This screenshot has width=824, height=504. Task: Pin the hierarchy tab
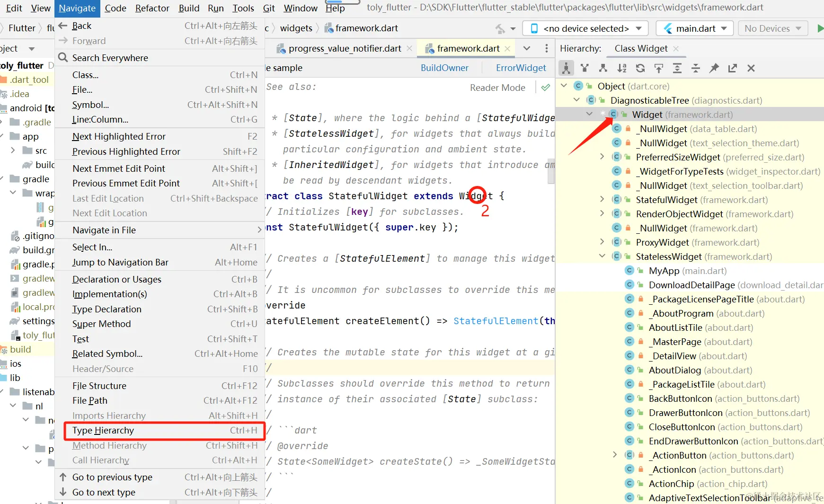[x=714, y=68]
